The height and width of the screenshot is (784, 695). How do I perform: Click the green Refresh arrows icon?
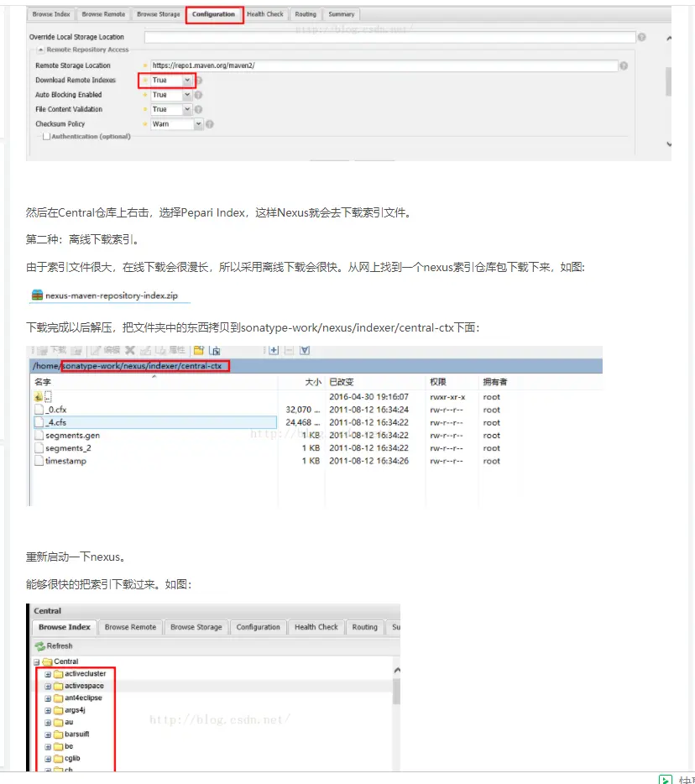pos(40,646)
